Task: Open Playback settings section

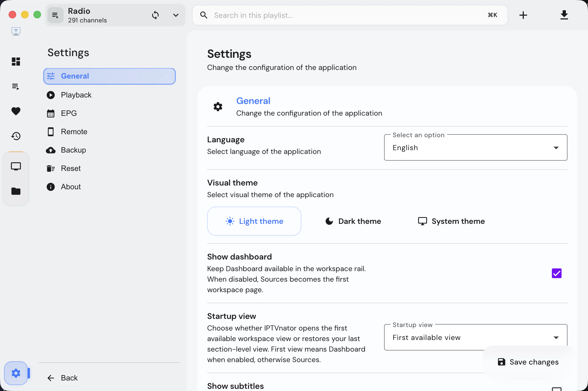Action: pos(110,95)
